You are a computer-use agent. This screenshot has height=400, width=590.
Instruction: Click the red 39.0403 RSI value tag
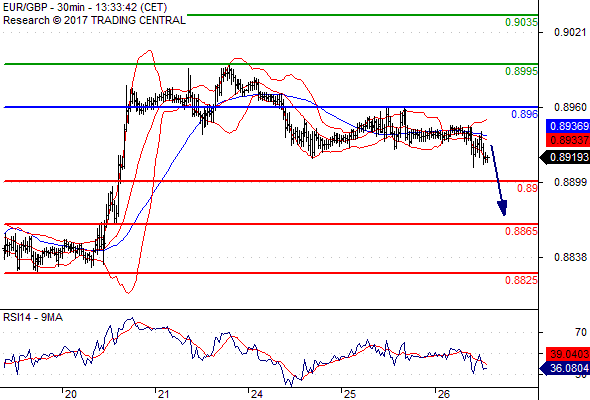[568, 354]
